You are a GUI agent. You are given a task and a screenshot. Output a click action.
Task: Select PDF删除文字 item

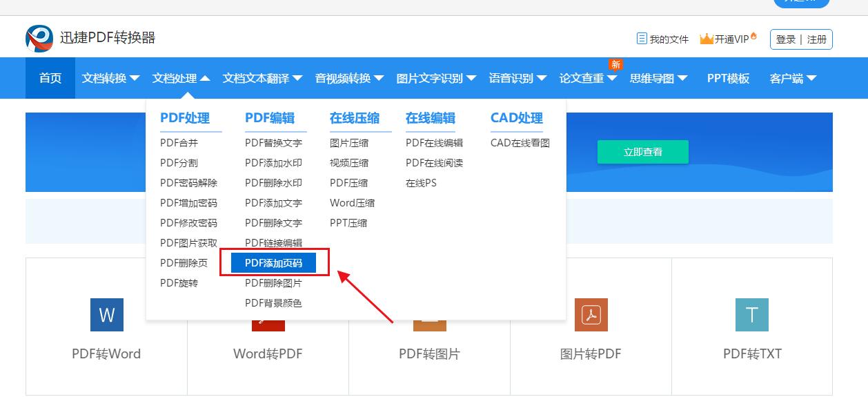click(x=273, y=223)
